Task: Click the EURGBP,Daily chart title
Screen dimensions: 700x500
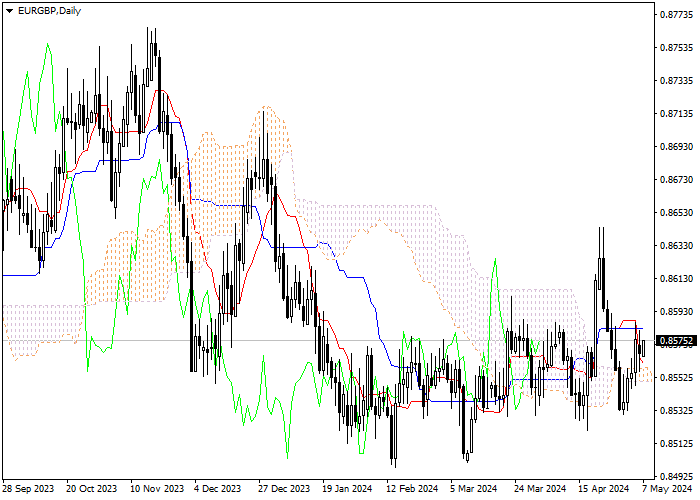Action: coord(50,11)
